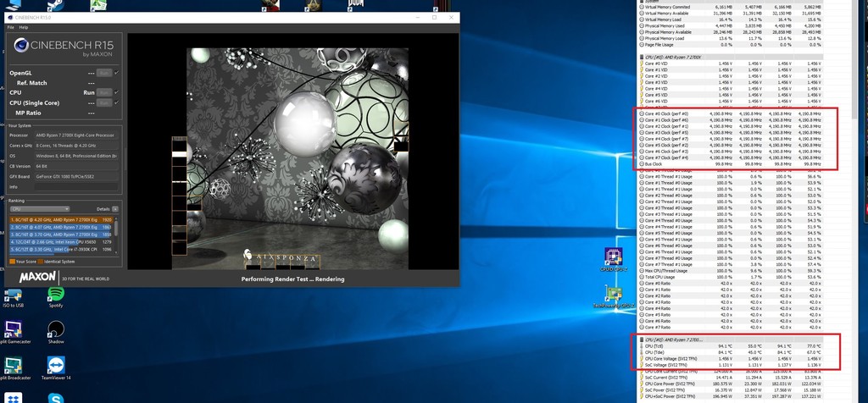
Task: Select the CPU Core Power (SVI2 TFN) row
Action: [x=731, y=384]
